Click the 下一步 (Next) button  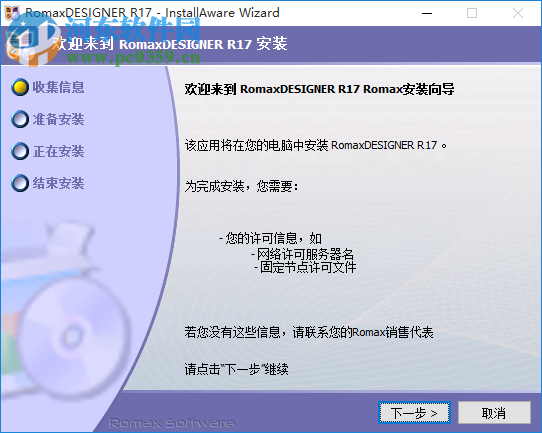click(x=414, y=412)
